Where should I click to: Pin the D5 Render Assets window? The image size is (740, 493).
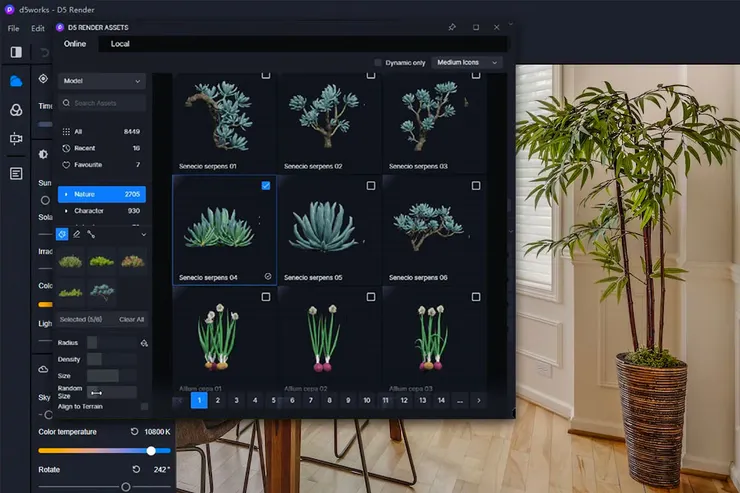[452, 27]
